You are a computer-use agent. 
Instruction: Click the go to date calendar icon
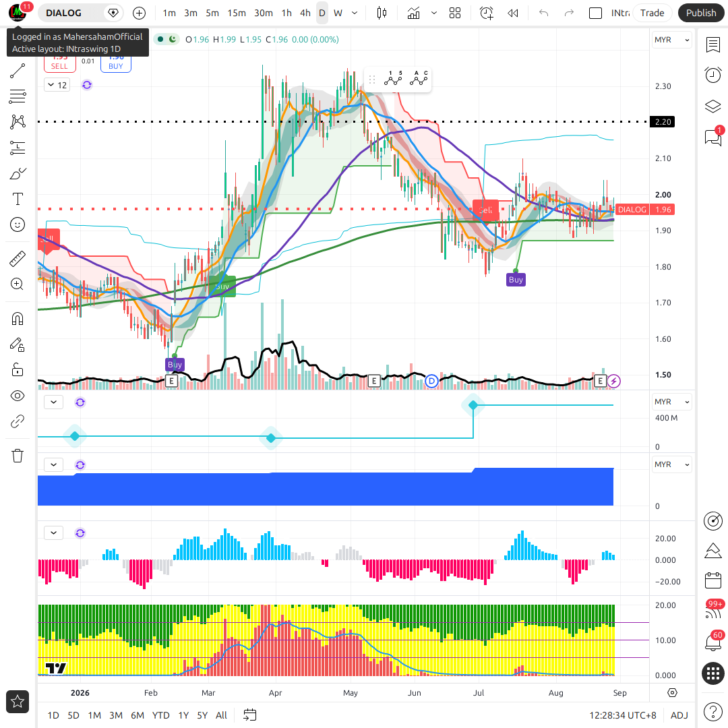coord(250,715)
